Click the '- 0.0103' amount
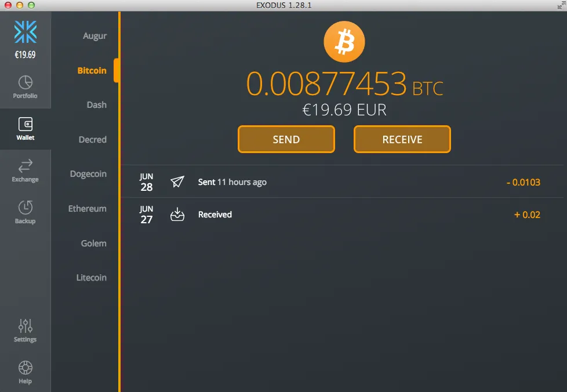567x392 pixels. [x=524, y=182]
